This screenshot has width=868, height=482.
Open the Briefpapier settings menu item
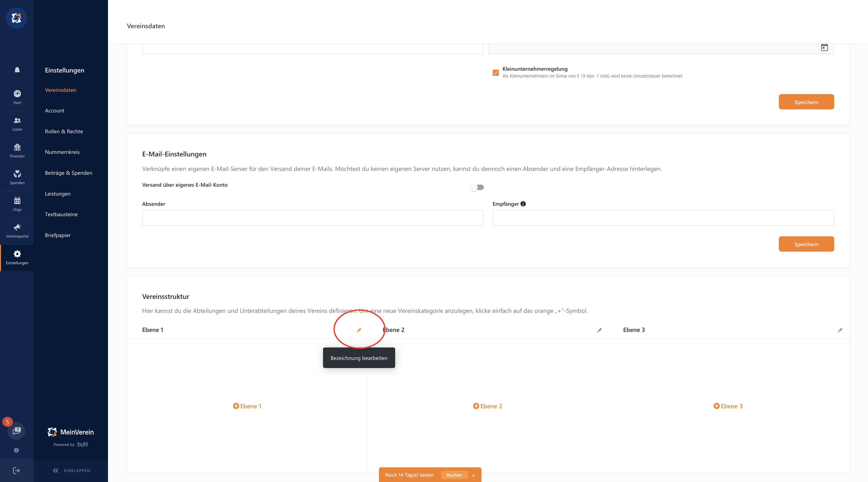tap(57, 235)
